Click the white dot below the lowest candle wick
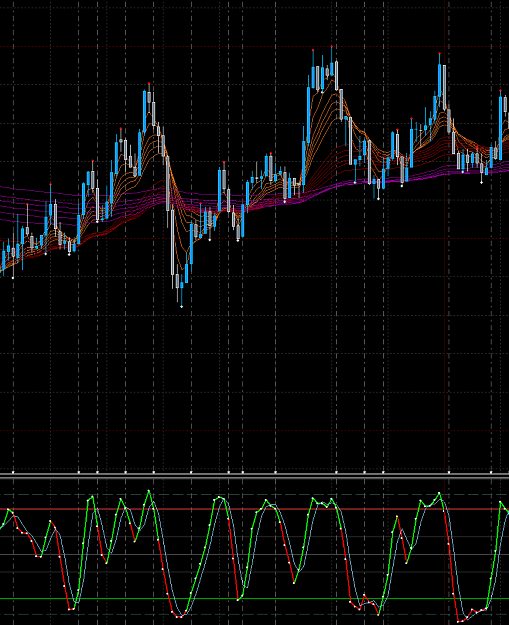Screen dimensions: 509x625 182,307
